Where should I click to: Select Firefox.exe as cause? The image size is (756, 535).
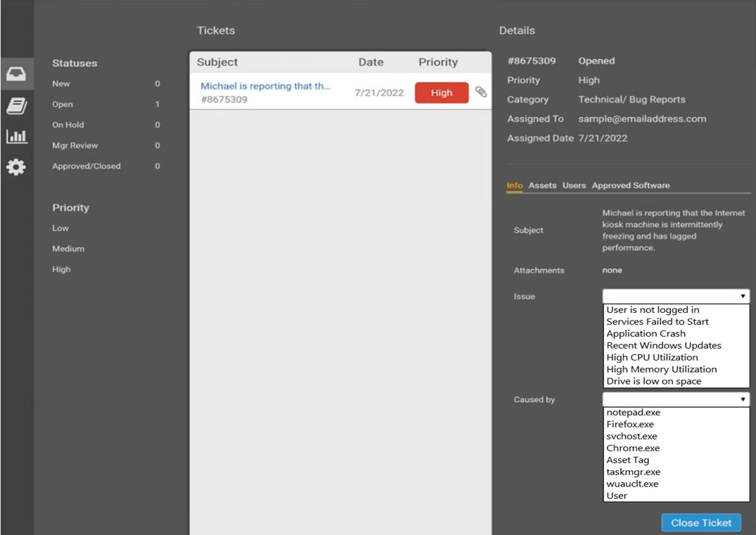coord(629,424)
